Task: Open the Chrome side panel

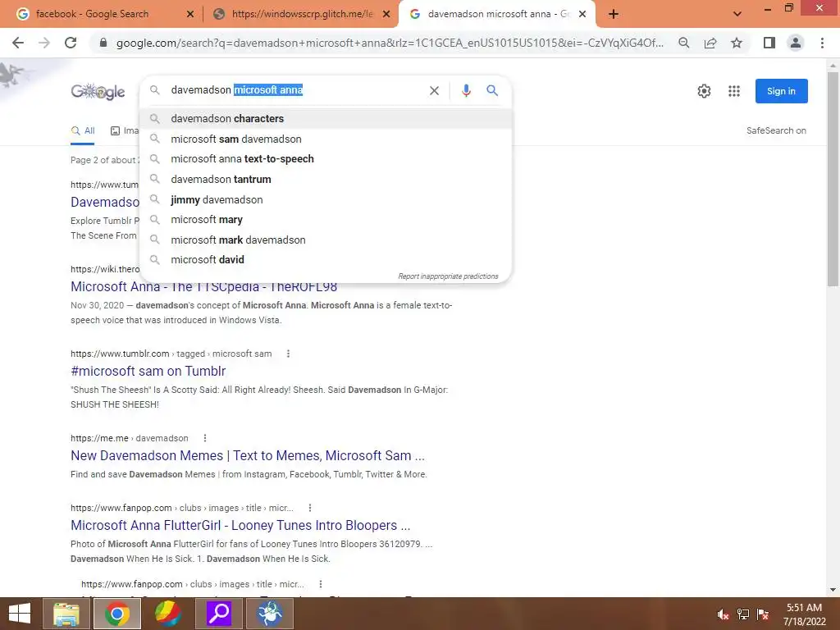Action: tap(769, 43)
